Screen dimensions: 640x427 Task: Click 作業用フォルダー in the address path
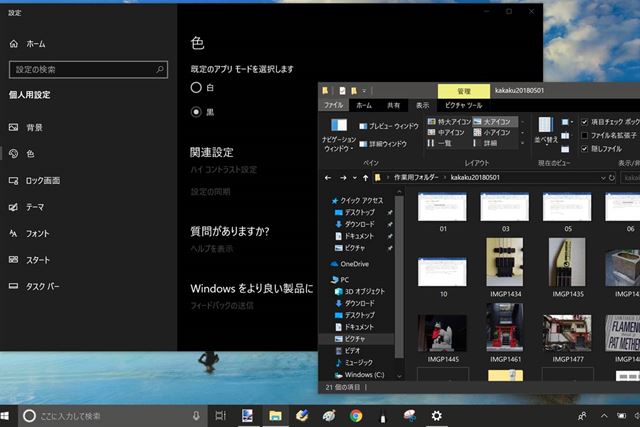(416, 177)
